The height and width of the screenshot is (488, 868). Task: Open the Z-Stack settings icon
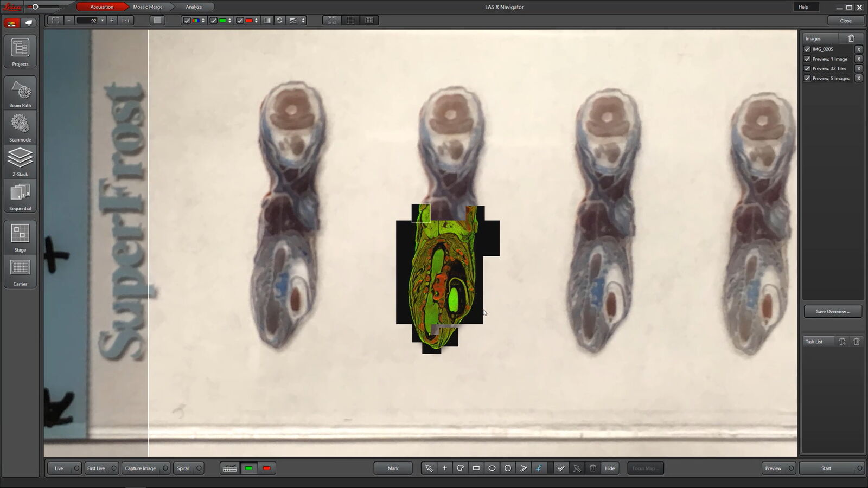[20, 161]
